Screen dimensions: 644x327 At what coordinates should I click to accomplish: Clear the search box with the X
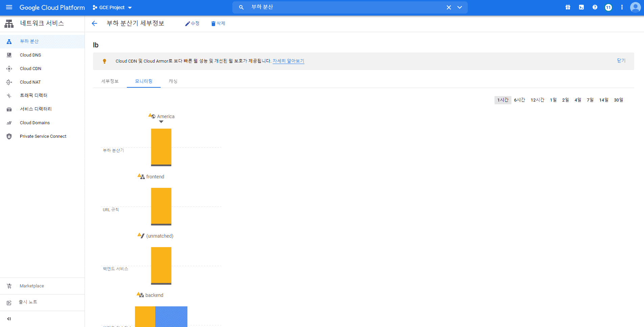point(449,7)
